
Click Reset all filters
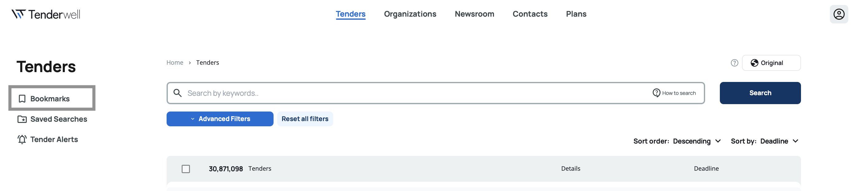coord(305,119)
